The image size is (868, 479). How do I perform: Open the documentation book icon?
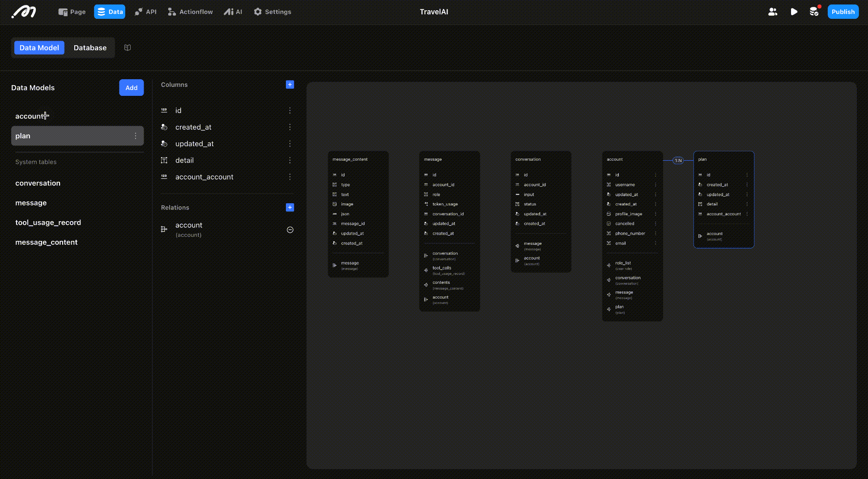pyautogui.click(x=128, y=48)
